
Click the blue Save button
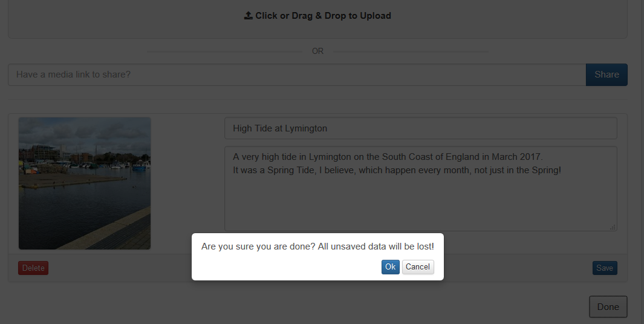[605, 268]
